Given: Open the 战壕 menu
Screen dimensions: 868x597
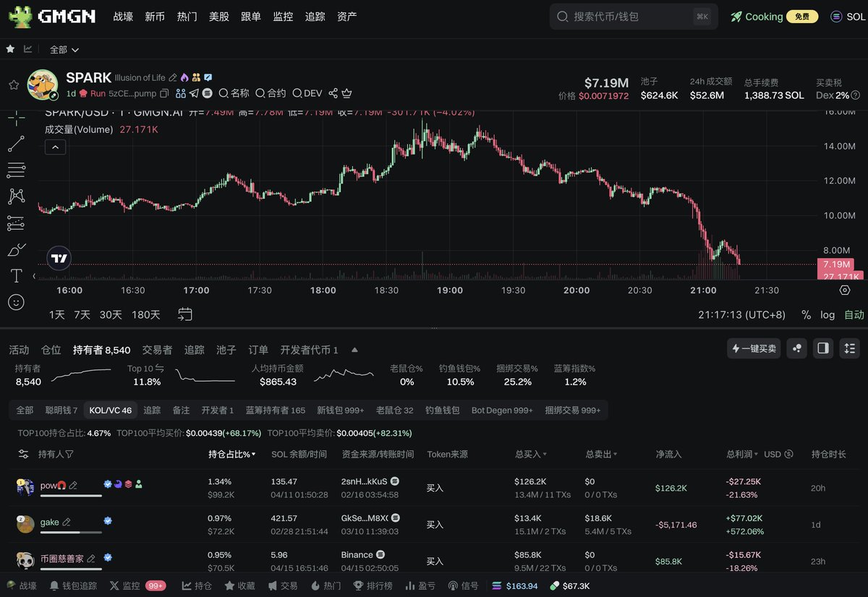Looking at the screenshot, I should 123,16.
